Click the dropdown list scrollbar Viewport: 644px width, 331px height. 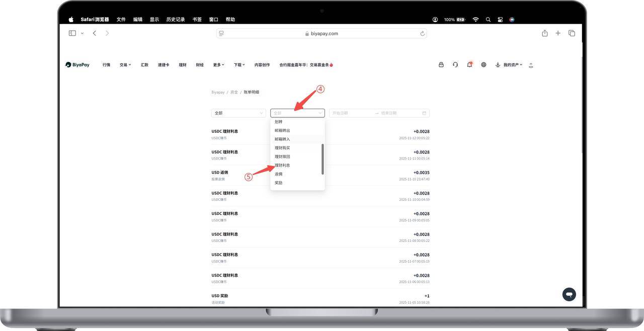click(x=323, y=159)
